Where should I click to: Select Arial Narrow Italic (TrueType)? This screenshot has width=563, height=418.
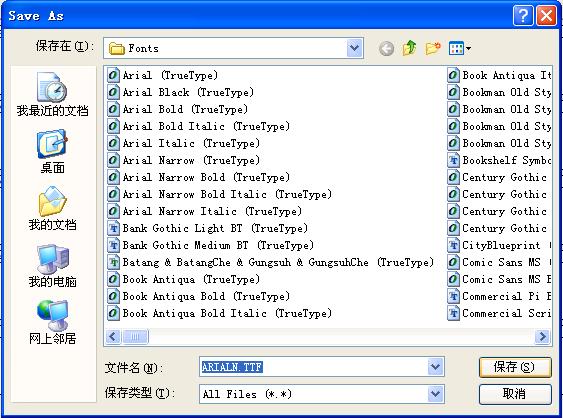(205, 211)
